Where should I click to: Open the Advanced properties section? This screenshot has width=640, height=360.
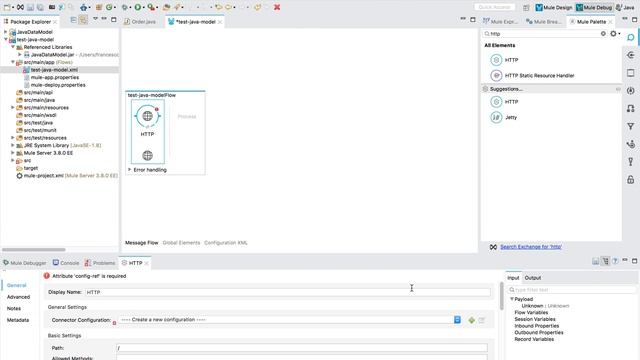coord(18,297)
